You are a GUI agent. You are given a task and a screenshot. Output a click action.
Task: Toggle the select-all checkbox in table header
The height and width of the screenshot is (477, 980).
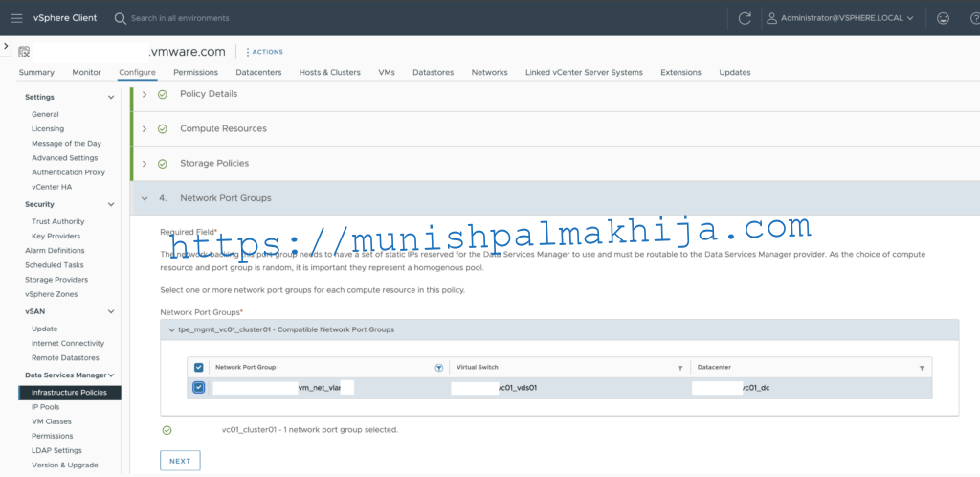(199, 367)
